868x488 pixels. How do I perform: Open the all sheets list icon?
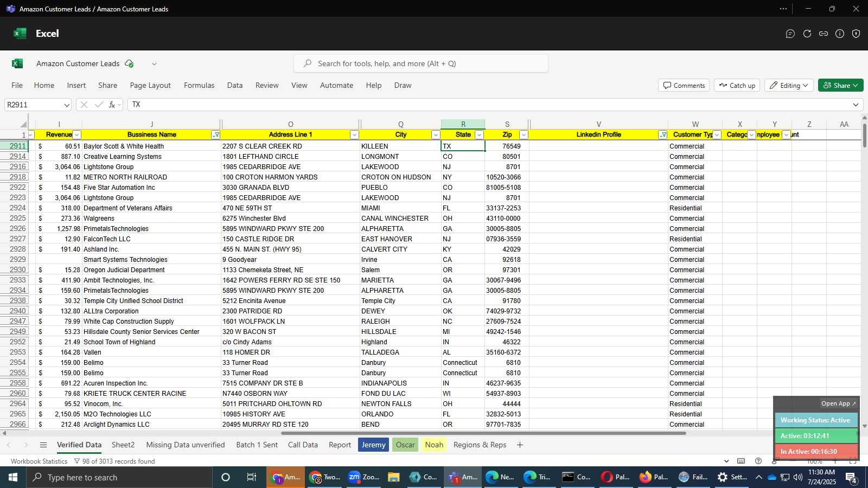tap(43, 445)
